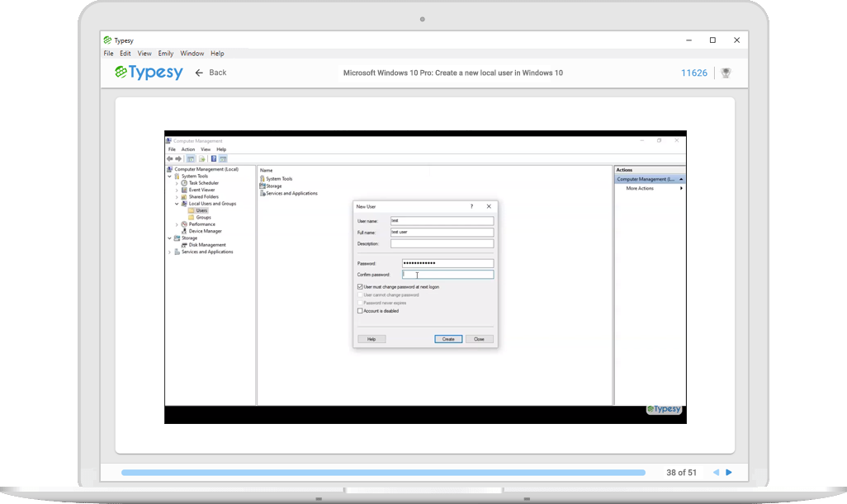Image resolution: width=847 pixels, height=504 pixels.
Task: Click the User name input field
Action: pos(442,221)
